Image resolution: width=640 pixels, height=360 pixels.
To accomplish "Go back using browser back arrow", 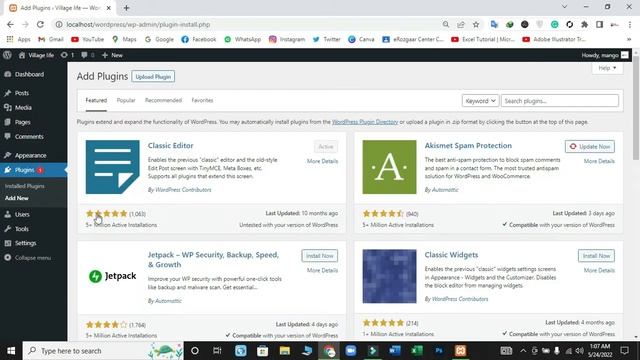I will (10, 24).
